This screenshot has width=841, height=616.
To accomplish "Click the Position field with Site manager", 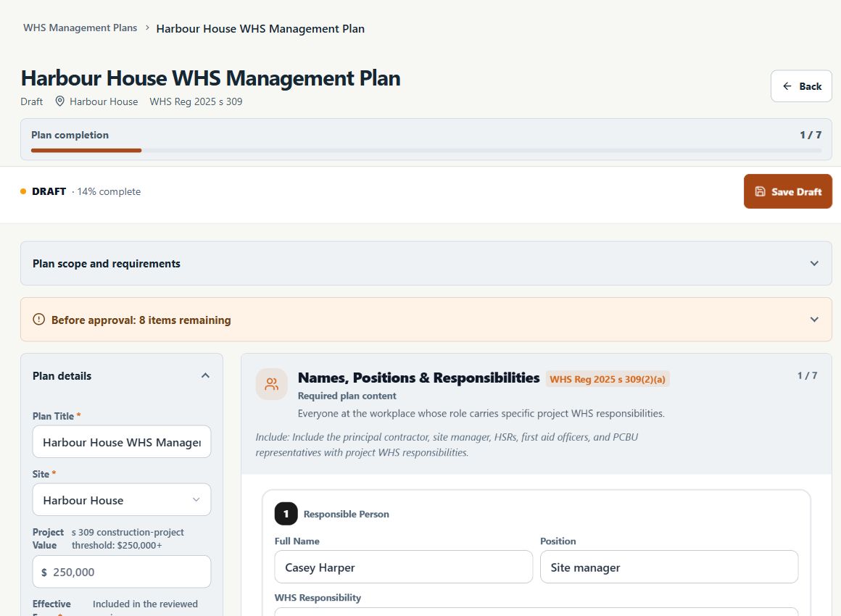I will (669, 567).
